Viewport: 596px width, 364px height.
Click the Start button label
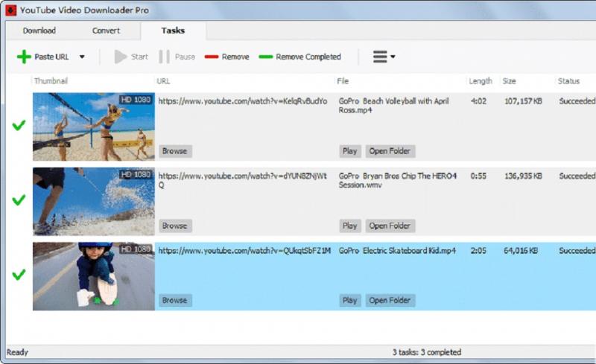[139, 57]
